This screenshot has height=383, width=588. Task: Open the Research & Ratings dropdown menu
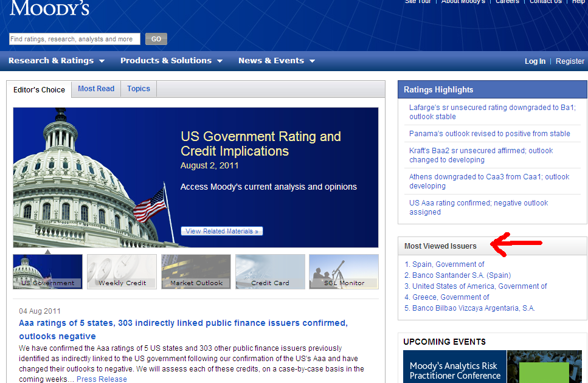pyautogui.click(x=57, y=61)
